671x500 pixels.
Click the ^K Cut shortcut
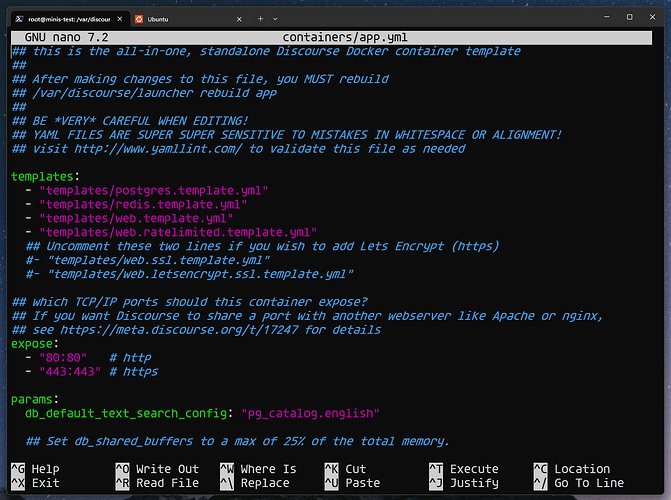point(345,469)
